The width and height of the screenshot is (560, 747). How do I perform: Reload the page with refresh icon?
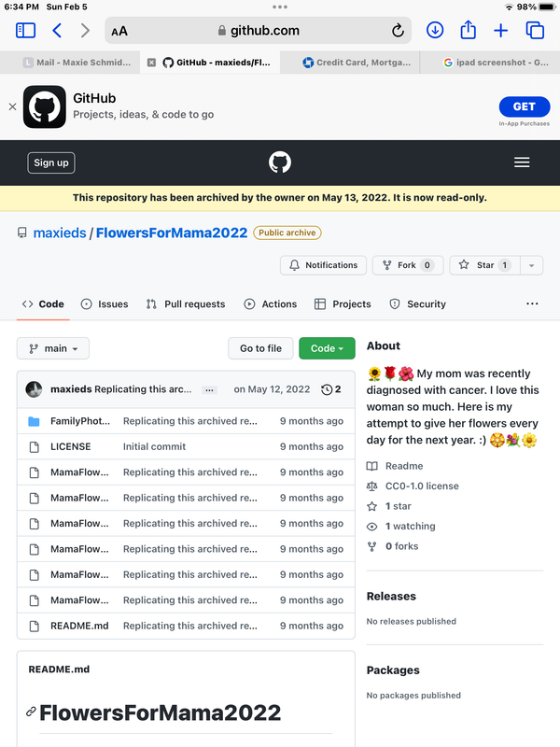click(x=398, y=31)
